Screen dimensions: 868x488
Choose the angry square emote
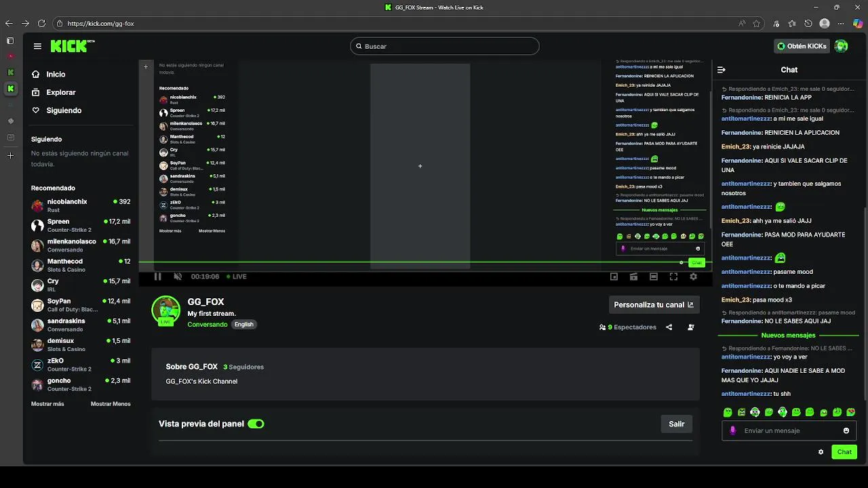(x=741, y=412)
